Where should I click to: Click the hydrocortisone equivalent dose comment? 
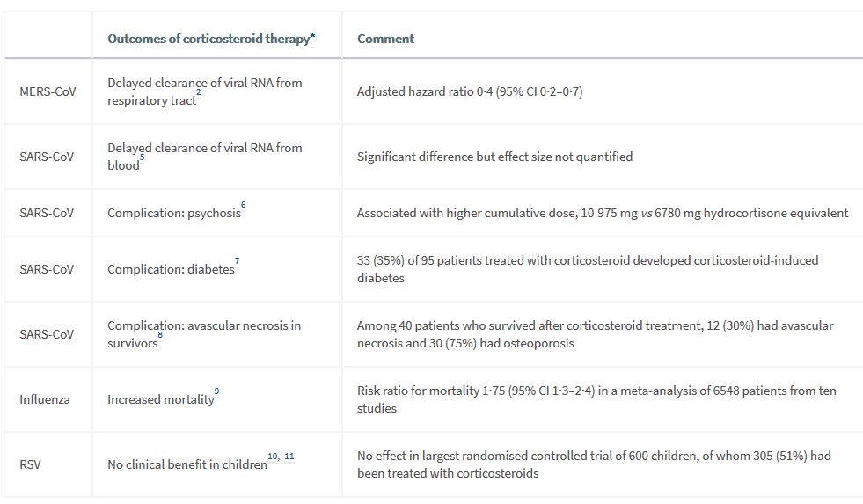[x=602, y=213]
